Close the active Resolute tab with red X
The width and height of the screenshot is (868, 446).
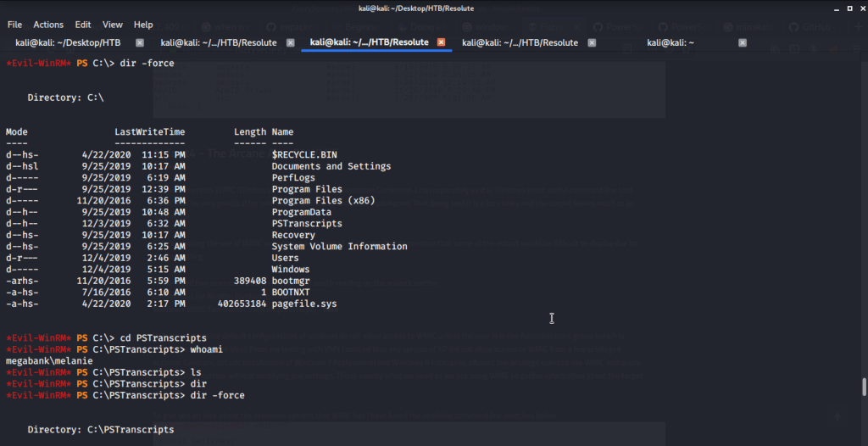(x=441, y=42)
